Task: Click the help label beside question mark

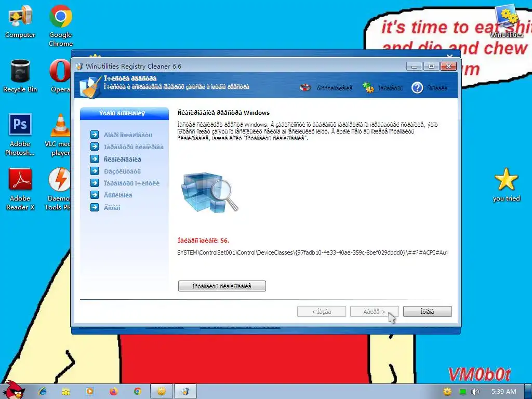Action: pyautogui.click(x=437, y=88)
